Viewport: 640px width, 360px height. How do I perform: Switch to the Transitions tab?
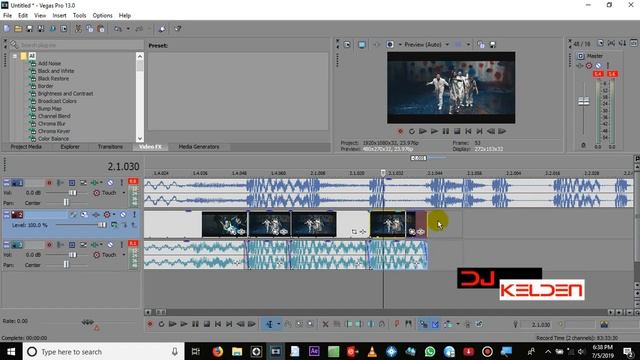(110, 147)
